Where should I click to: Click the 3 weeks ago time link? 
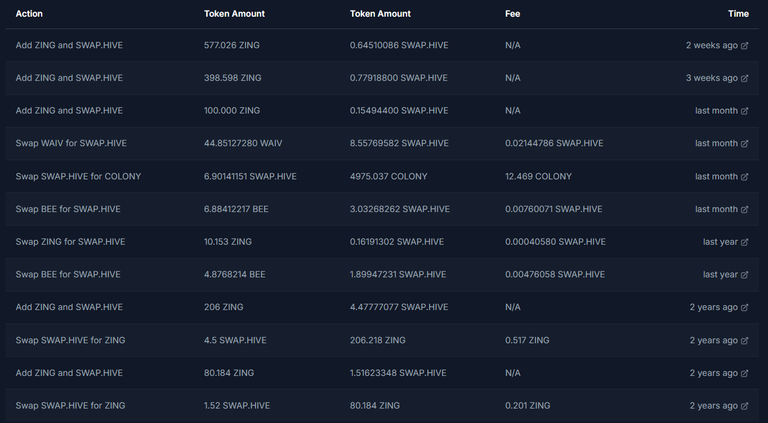pyautogui.click(x=711, y=78)
